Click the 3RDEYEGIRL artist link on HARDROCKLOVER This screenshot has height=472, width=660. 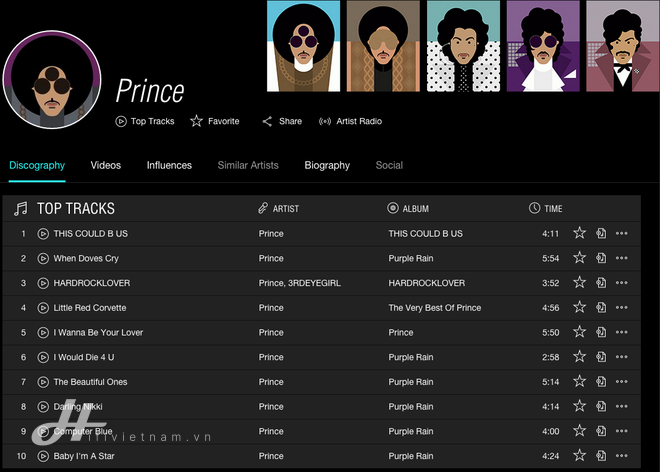pos(314,283)
